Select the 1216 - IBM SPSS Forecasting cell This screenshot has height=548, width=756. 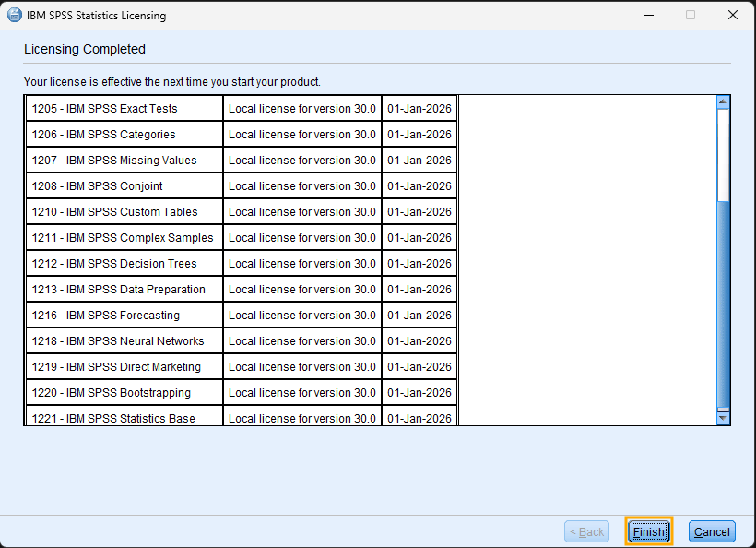[x=124, y=315]
